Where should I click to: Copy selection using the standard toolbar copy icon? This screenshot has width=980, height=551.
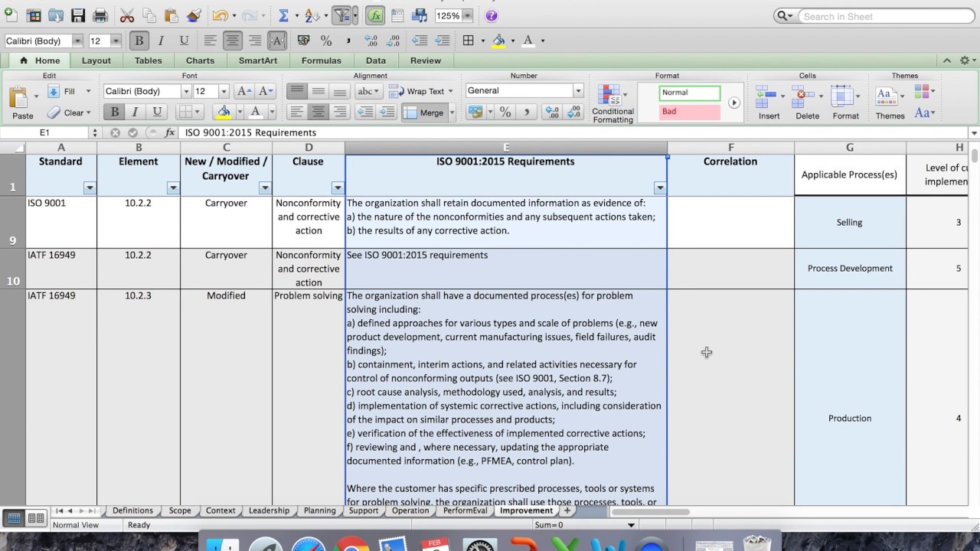[x=149, y=15]
